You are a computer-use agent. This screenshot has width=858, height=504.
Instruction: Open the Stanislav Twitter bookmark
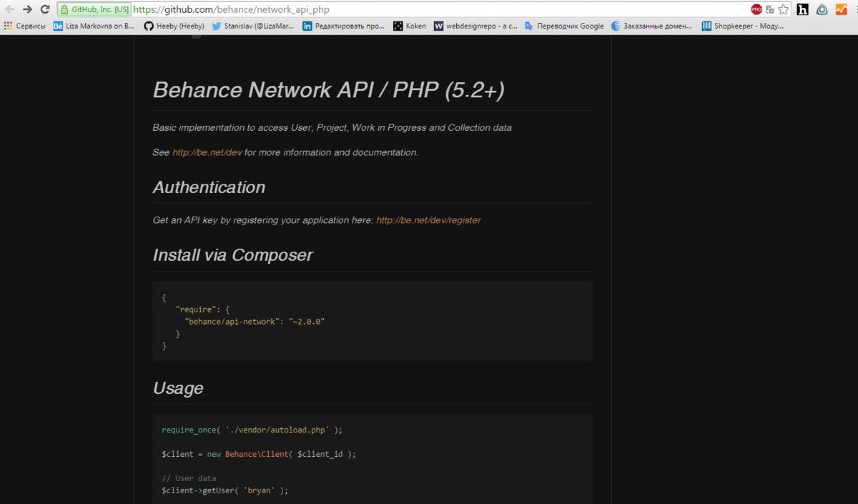(253, 26)
